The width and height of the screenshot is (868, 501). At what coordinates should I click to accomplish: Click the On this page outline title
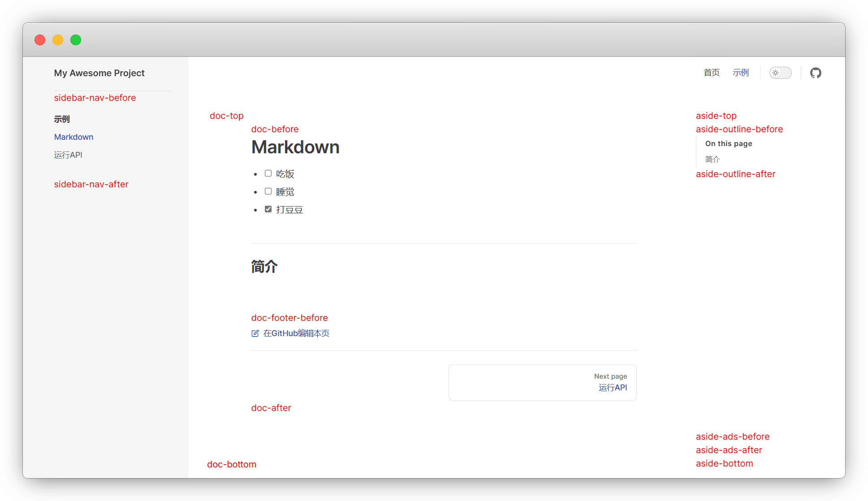click(x=728, y=144)
